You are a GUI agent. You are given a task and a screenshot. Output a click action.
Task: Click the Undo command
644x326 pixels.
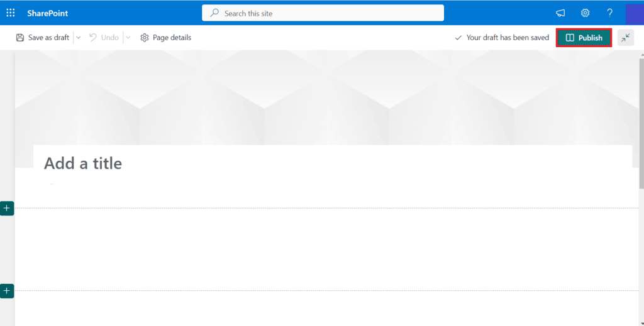point(104,38)
